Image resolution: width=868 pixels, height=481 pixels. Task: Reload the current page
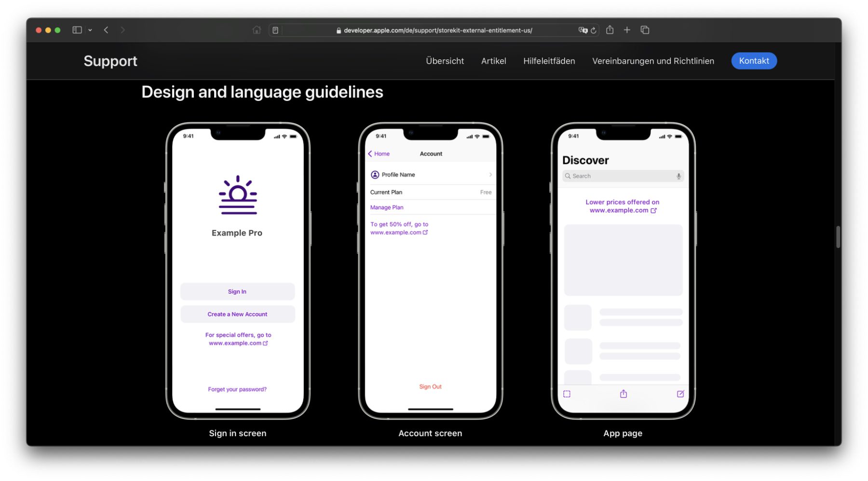click(x=594, y=30)
